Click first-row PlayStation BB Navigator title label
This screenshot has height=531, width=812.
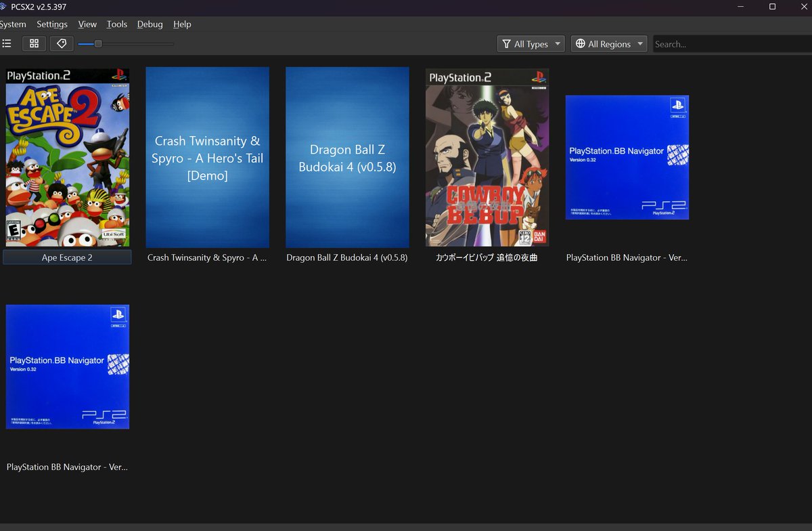(x=627, y=257)
